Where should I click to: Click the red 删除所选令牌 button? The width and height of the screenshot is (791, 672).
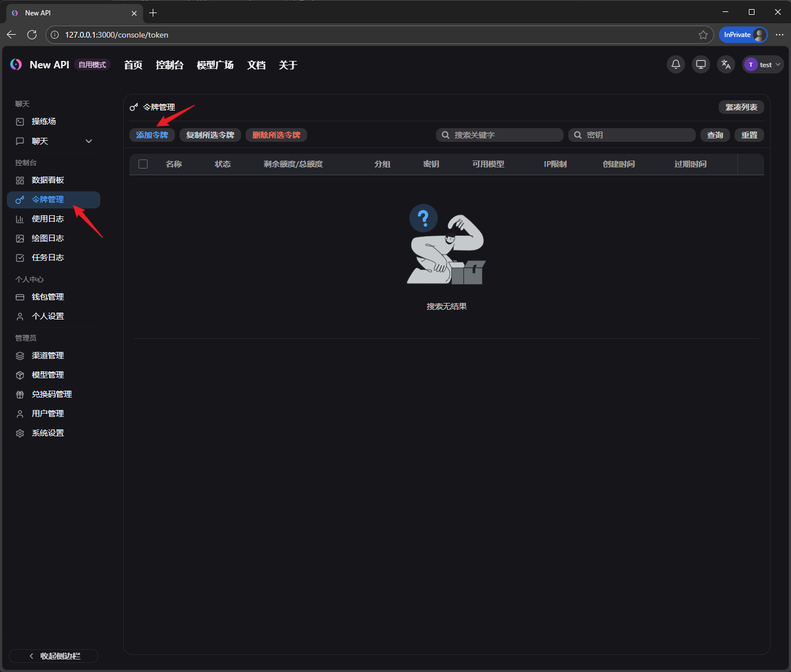coord(276,135)
